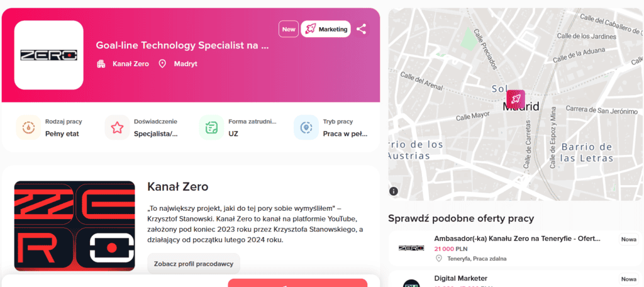
Task: Click the Tryb pracy icon
Action: point(306,127)
